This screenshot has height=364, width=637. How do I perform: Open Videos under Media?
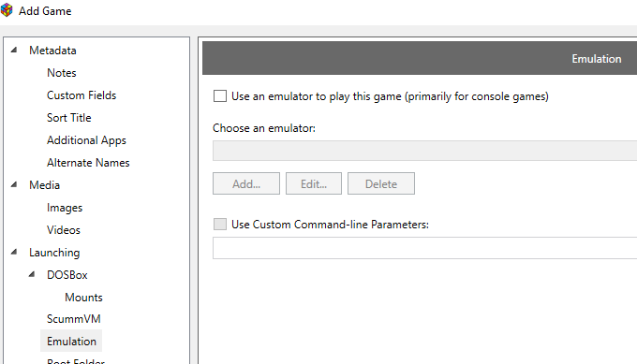click(64, 230)
